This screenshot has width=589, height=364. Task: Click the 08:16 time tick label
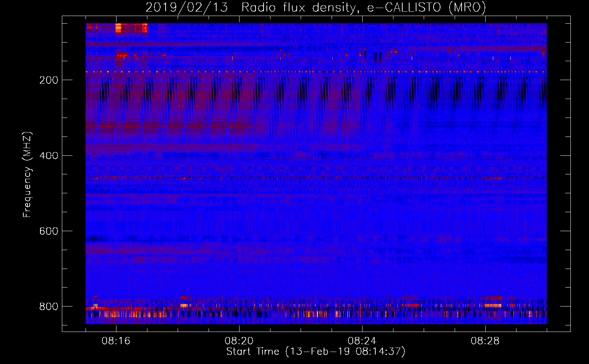116,341
